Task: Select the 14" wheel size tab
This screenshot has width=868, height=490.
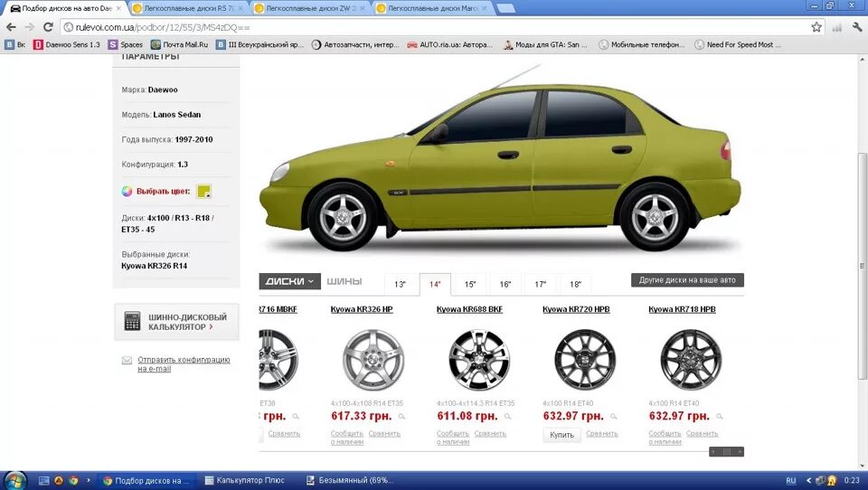Action: 435,284
